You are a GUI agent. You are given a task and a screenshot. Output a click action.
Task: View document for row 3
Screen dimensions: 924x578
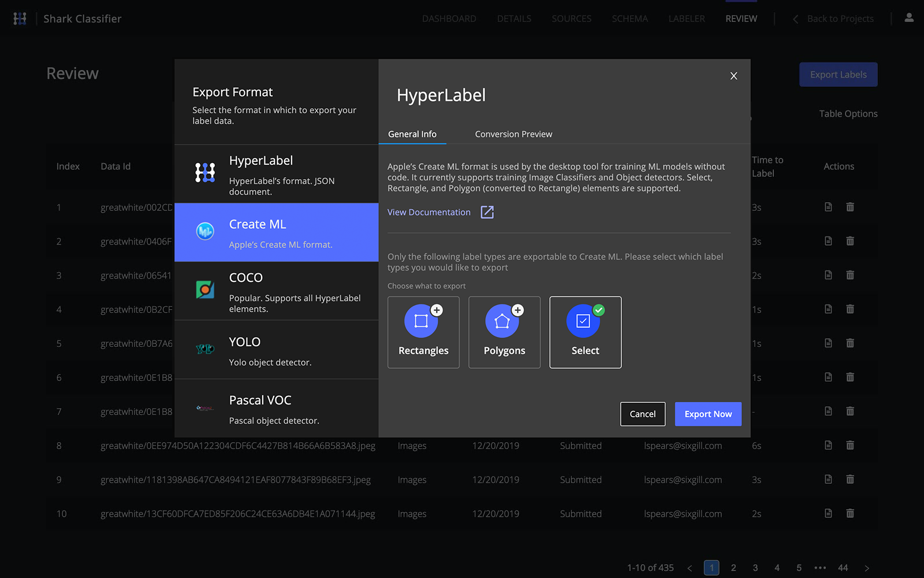[x=828, y=275]
